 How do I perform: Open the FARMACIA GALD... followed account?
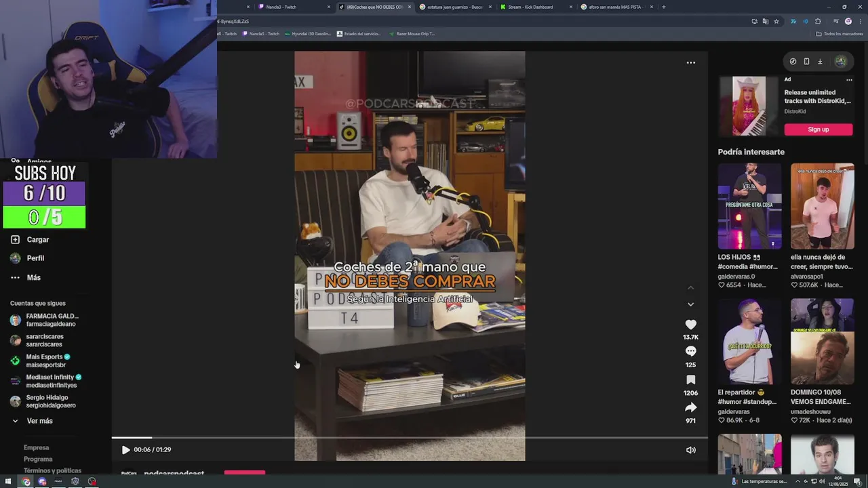point(45,320)
